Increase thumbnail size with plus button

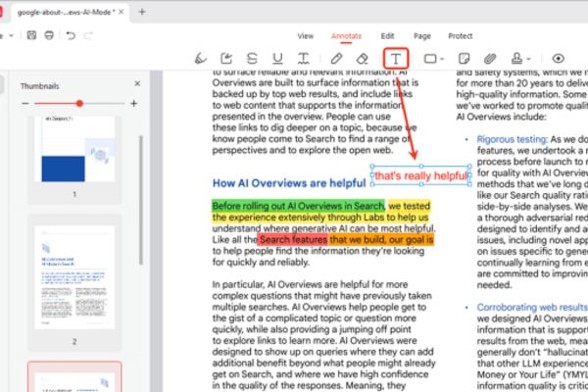point(134,103)
